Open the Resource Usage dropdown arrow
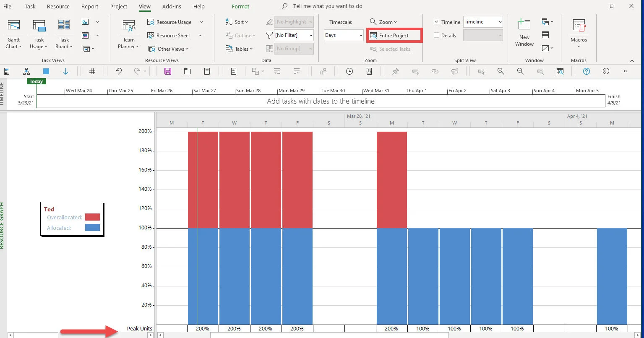 (201, 22)
